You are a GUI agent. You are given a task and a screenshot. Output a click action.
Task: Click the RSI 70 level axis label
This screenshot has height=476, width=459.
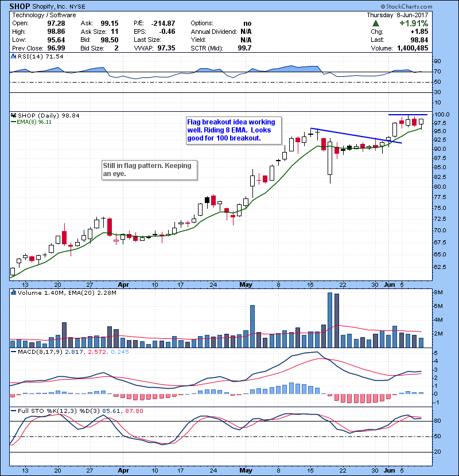(437, 72)
